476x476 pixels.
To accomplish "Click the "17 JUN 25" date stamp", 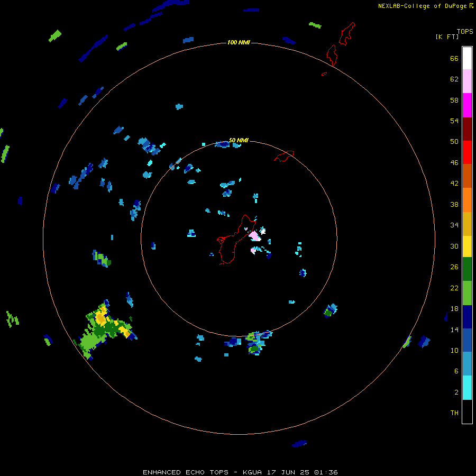I will pyautogui.click(x=288, y=472).
